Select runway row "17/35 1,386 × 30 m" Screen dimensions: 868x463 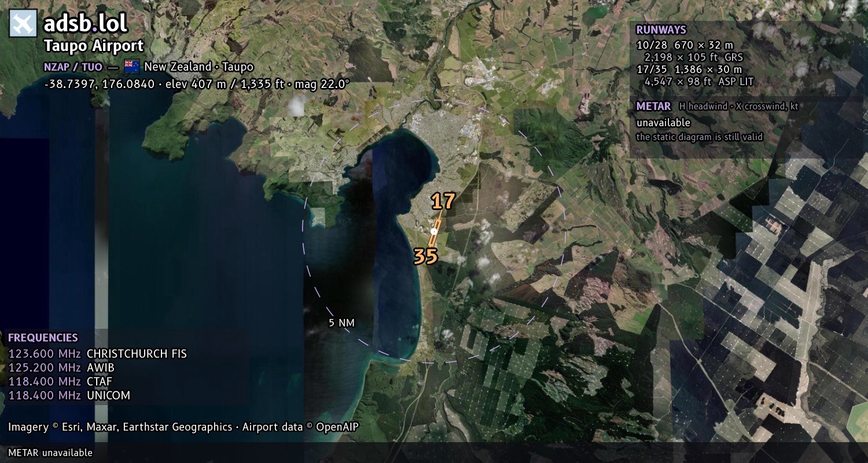click(689, 69)
